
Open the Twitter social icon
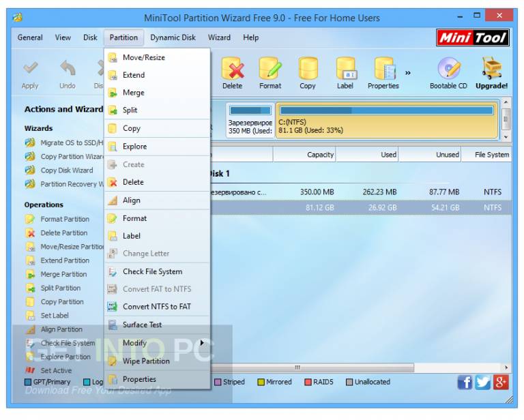pyautogui.click(x=482, y=382)
